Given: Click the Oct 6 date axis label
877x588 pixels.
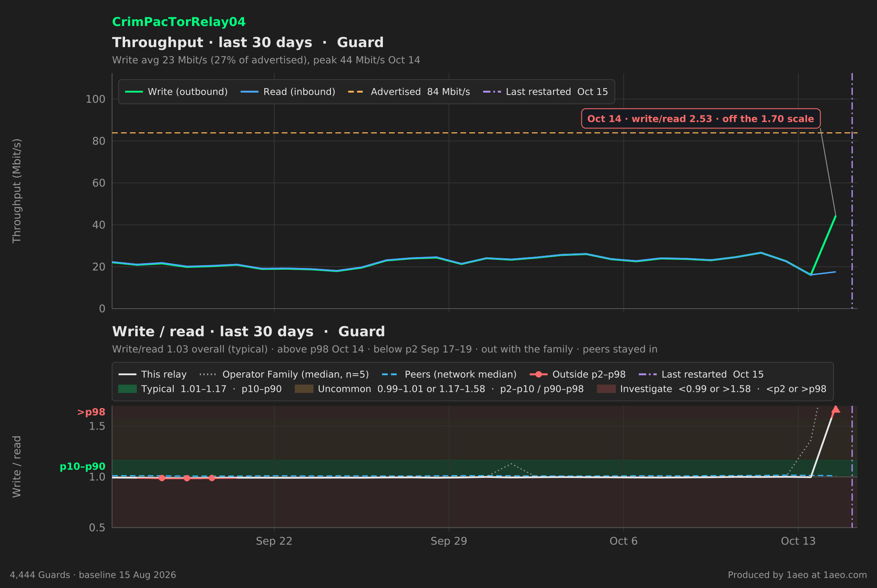Looking at the screenshot, I should (624, 541).
